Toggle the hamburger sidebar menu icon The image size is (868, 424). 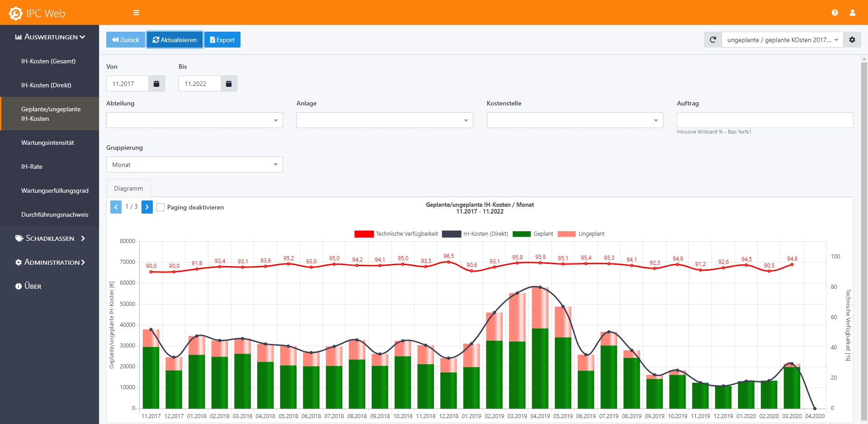coord(136,13)
